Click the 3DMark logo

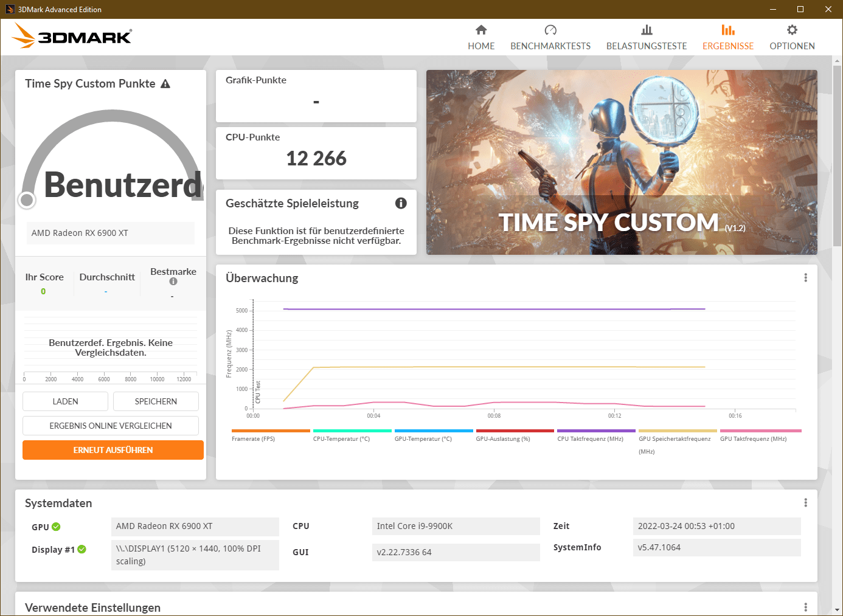point(72,36)
